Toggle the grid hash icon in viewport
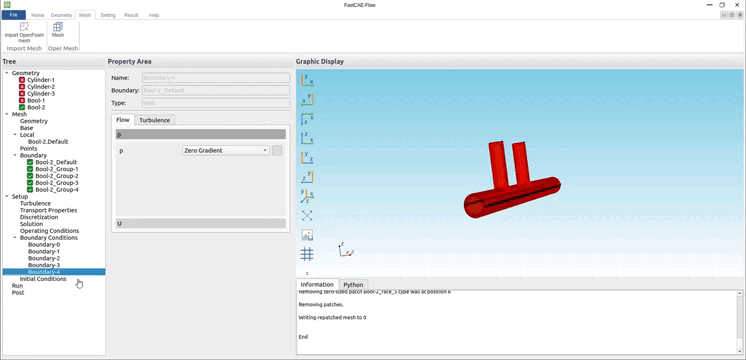 (x=307, y=254)
